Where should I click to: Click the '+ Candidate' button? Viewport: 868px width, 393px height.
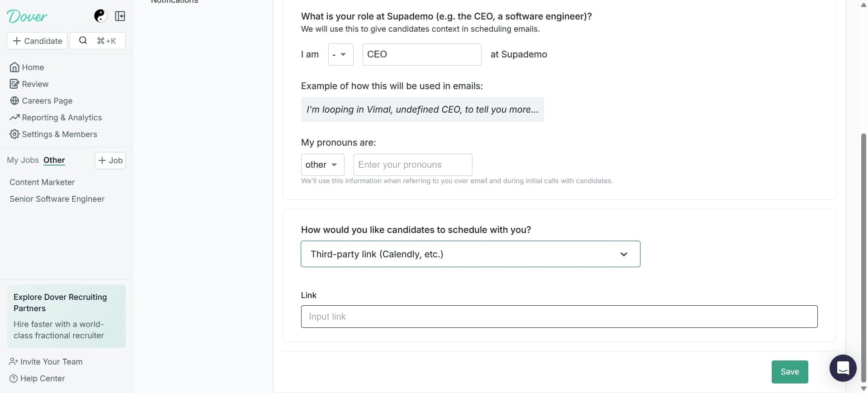coord(37,40)
